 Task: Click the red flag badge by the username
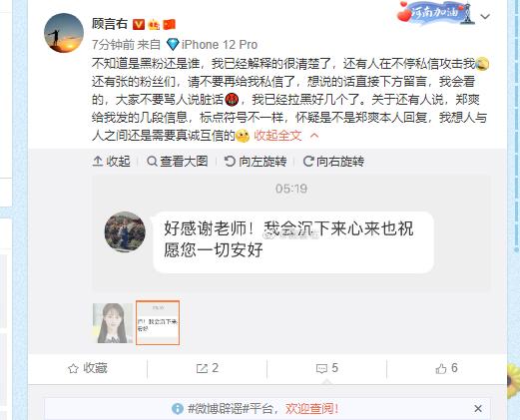[x=169, y=25]
